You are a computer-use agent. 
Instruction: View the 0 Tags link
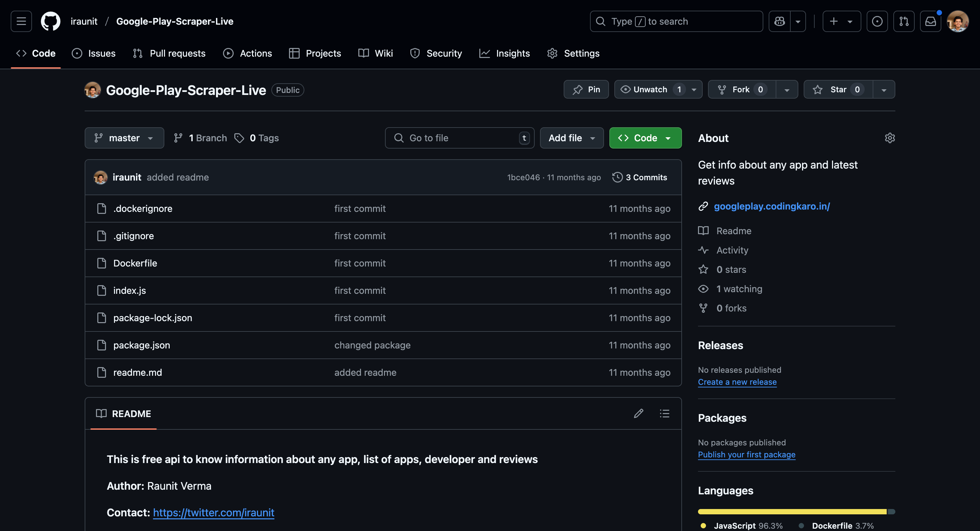[x=256, y=138]
